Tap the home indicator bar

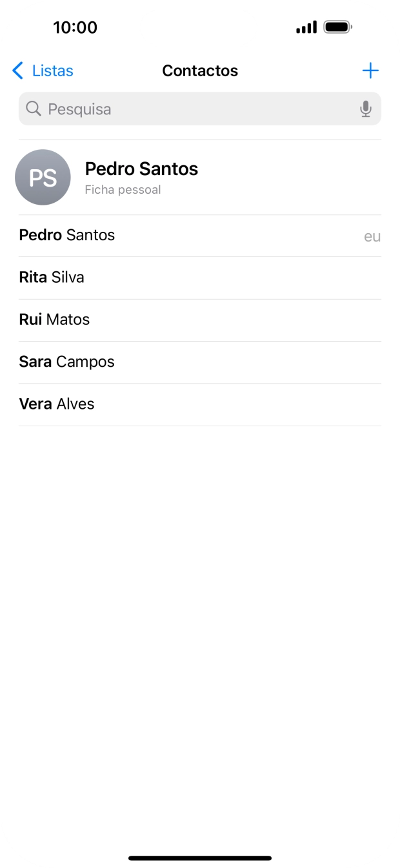(200, 858)
